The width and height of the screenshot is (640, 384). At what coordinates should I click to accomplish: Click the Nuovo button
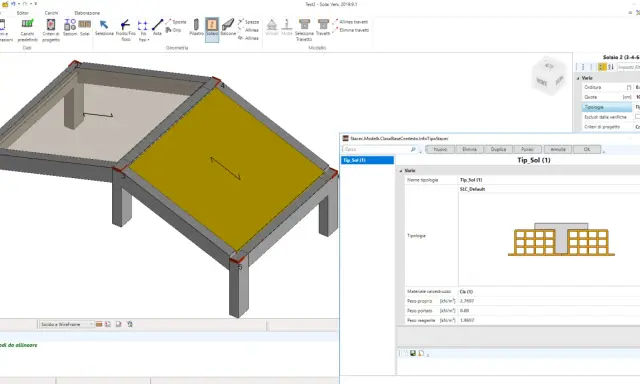point(440,150)
